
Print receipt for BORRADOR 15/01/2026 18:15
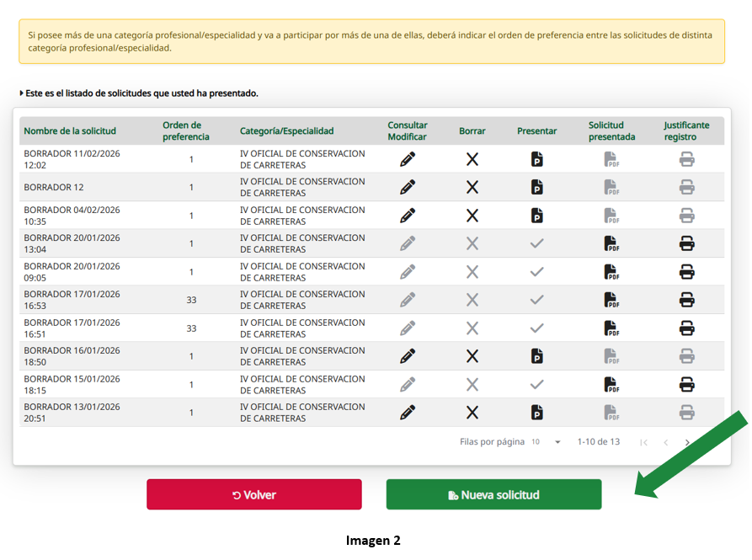click(x=687, y=385)
